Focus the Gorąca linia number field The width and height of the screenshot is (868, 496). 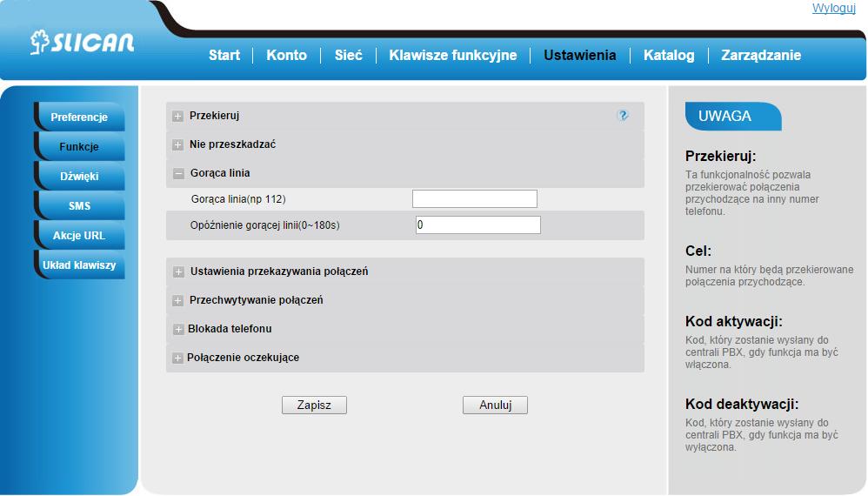pos(474,198)
